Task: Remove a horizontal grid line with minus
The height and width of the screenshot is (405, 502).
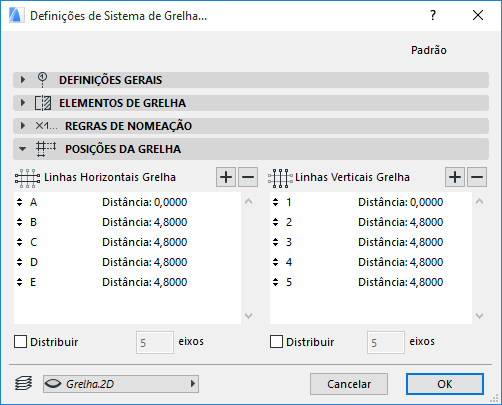Action: coord(248,177)
